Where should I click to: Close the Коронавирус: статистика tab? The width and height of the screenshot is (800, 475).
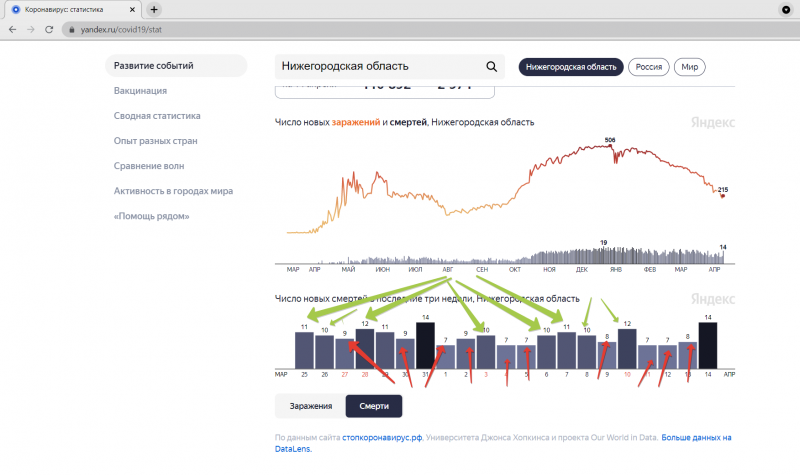coord(135,9)
